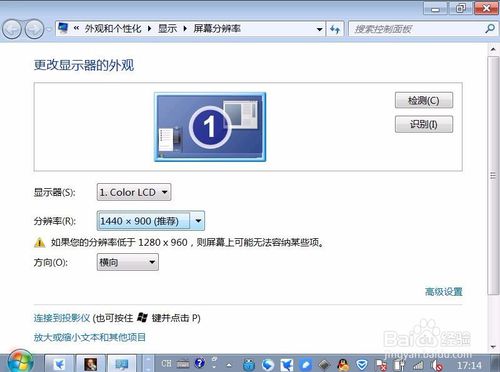Expand the « breadcrumb overflow chevron
500x372 pixels.
pyautogui.click(x=76, y=29)
